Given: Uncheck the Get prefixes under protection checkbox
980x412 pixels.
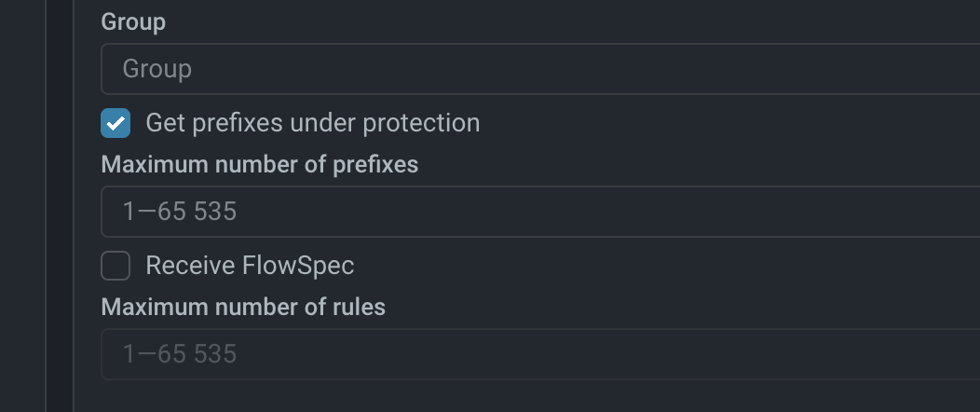Looking at the screenshot, I should point(116,123).
